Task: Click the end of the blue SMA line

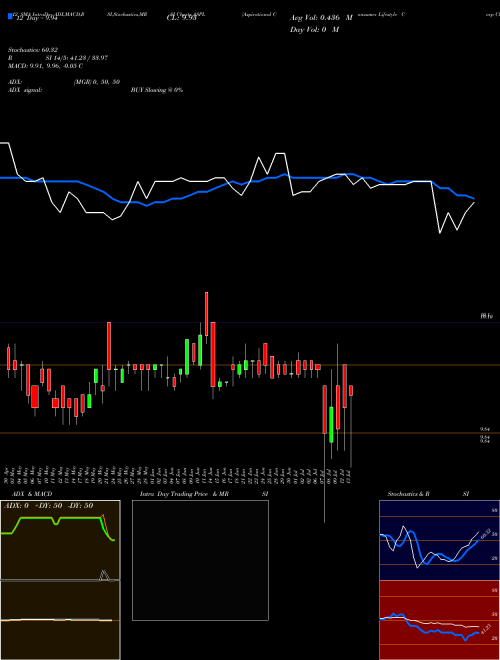Action: (474, 198)
